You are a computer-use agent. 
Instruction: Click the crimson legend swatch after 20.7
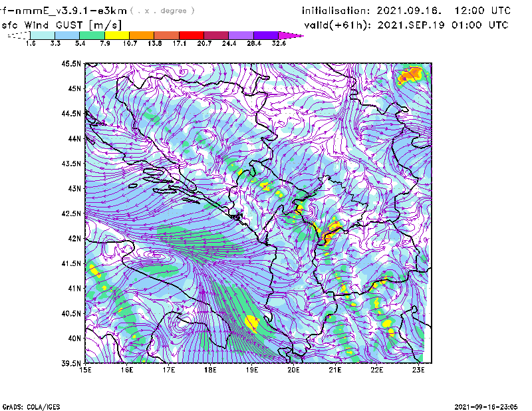(x=216, y=35)
